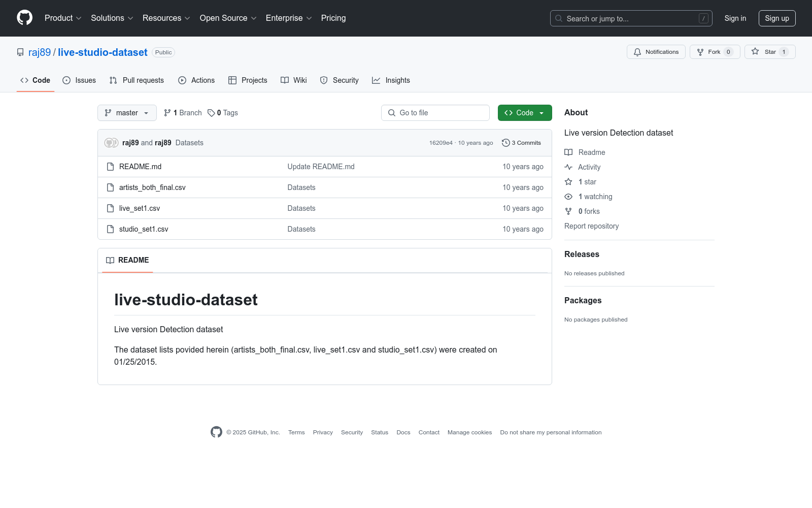Open the Docs footer link
This screenshot has width=812, height=508.
point(403,432)
